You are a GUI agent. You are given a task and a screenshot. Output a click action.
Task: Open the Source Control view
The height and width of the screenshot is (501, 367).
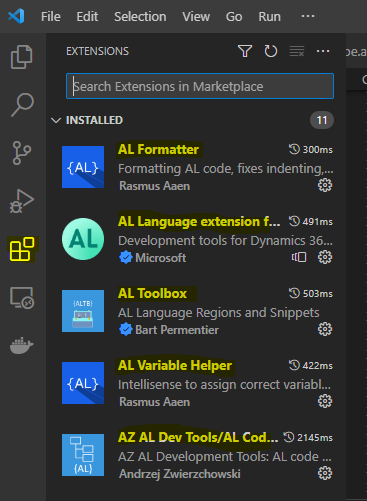click(22, 153)
